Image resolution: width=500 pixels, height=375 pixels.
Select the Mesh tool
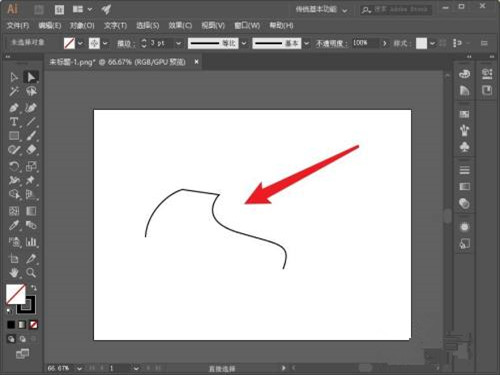coord(14,211)
